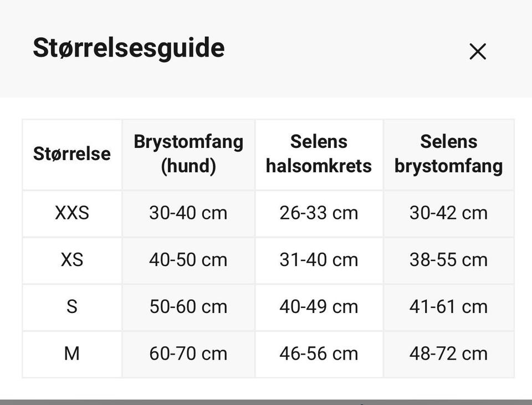Click the XXS size cell
This screenshot has width=532, height=405.
point(72,214)
